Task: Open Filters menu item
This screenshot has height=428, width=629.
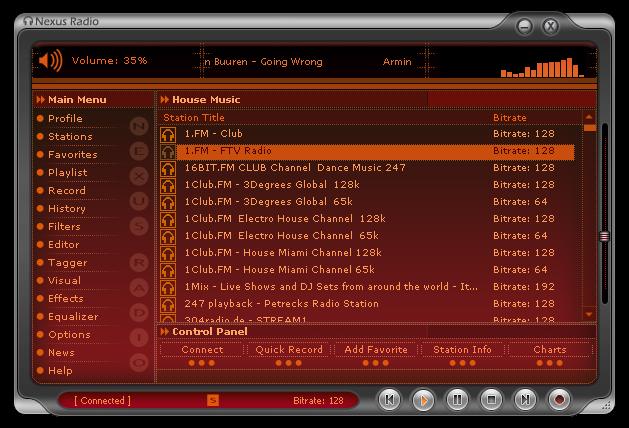Action: 64,227
